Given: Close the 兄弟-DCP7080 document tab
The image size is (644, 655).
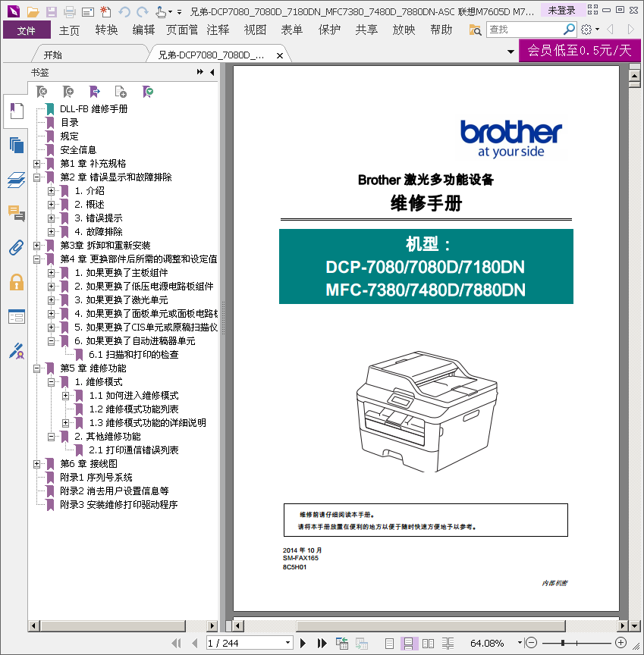Looking at the screenshot, I should coord(280,55).
